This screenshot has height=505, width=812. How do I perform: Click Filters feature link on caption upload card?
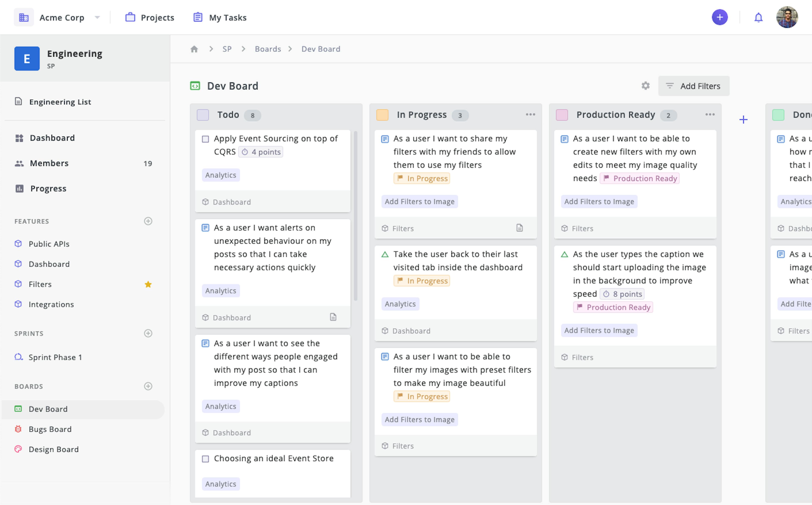[577, 357]
